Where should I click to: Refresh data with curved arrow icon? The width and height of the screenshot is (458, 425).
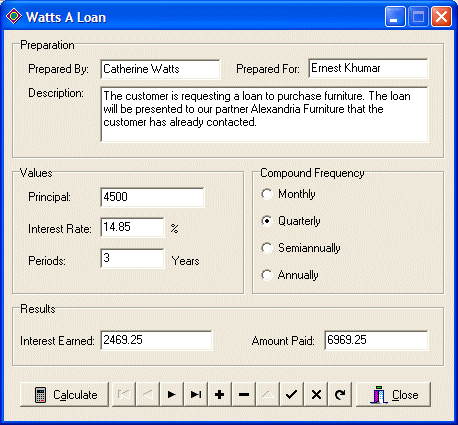(340, 395)
